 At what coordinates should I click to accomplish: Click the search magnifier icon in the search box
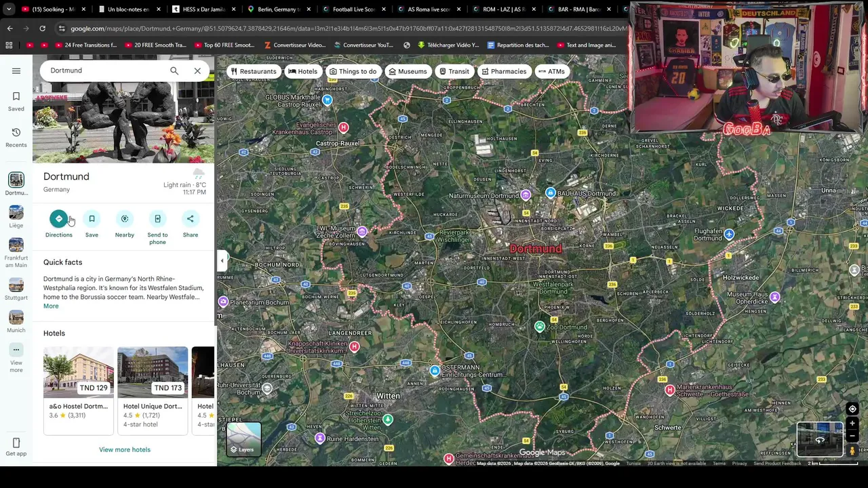point(174,70)
